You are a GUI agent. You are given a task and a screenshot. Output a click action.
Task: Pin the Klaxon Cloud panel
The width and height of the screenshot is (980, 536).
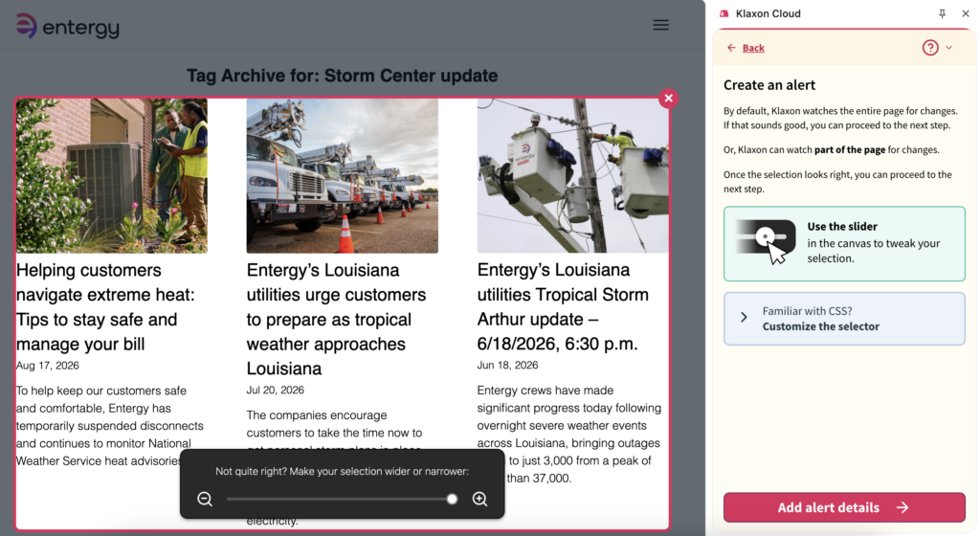[942, 13]
